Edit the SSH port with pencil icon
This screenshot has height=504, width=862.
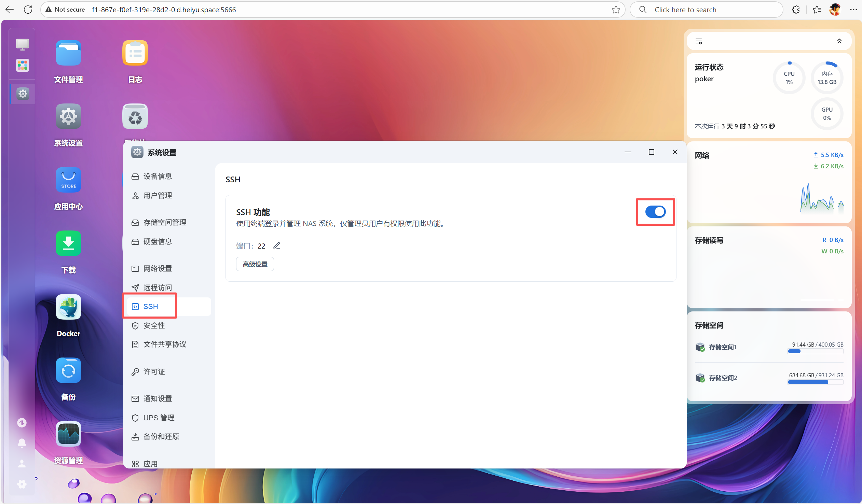point(277,246)
